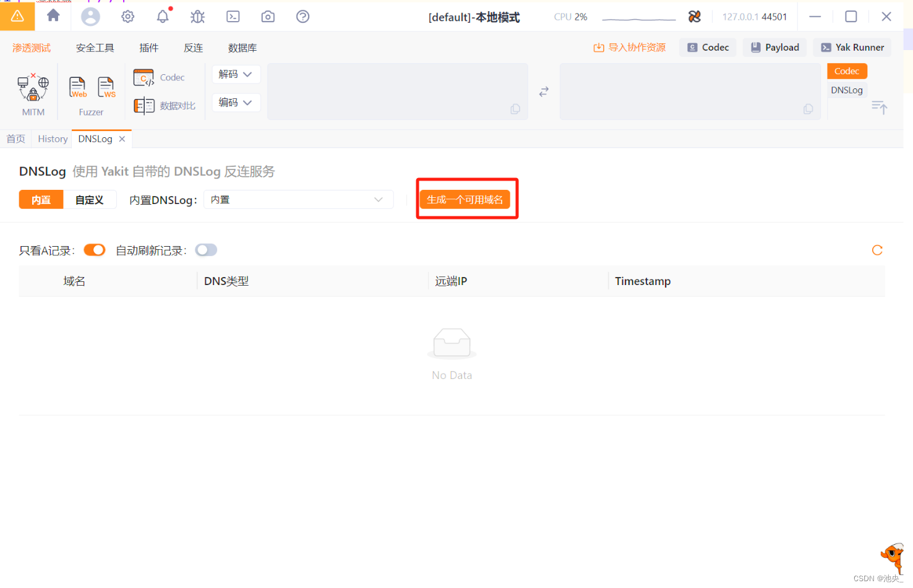Open the 数据库 menu

coord(242,48)
